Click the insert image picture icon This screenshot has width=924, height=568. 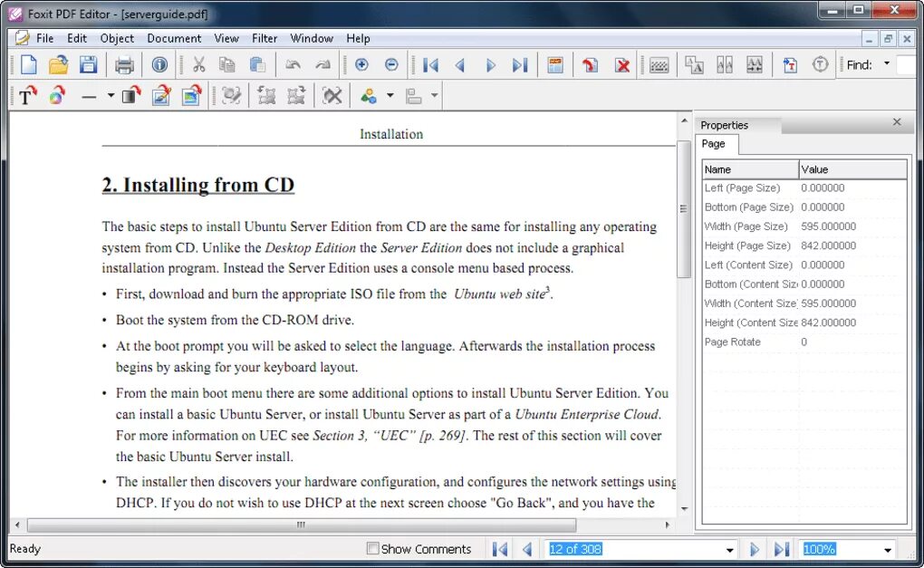(191, 95)
